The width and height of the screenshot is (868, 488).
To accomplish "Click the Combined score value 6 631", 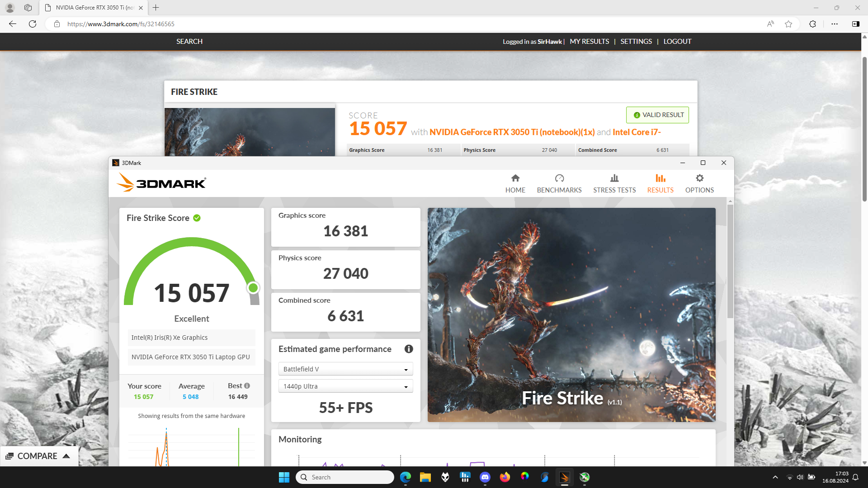I will coord(345,316).
